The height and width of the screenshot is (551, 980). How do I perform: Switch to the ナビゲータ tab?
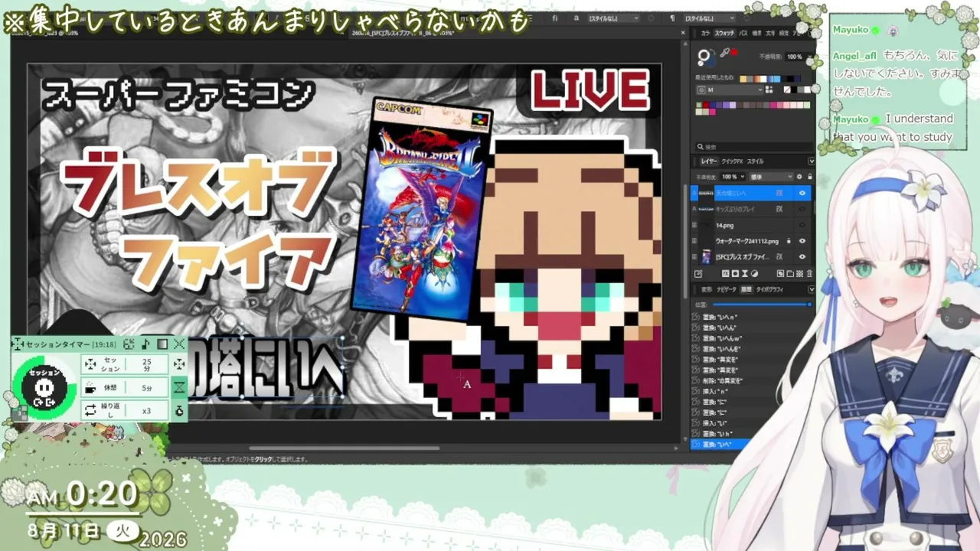[726, 289]
